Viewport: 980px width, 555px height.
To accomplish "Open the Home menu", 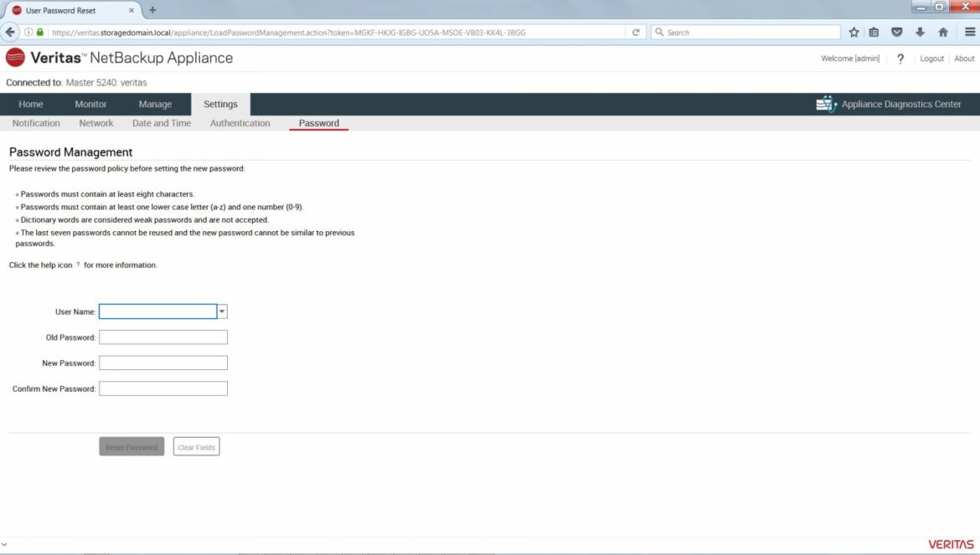I will pyautogui.click(x=31, y=105).
